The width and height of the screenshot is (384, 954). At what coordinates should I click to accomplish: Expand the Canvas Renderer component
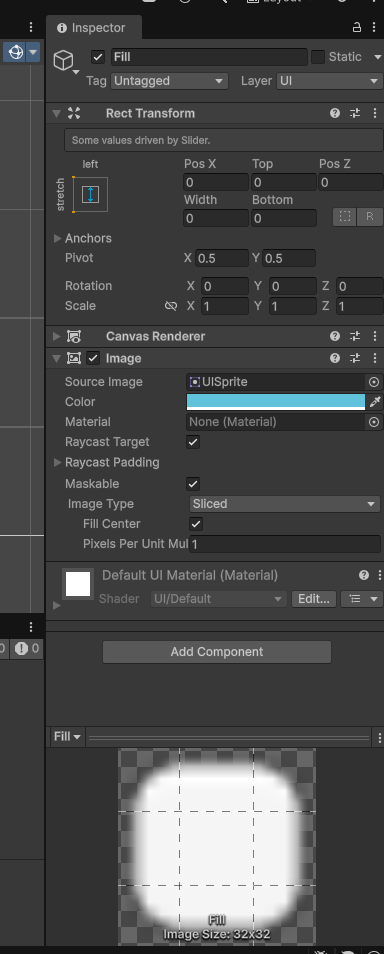[57, 336]
